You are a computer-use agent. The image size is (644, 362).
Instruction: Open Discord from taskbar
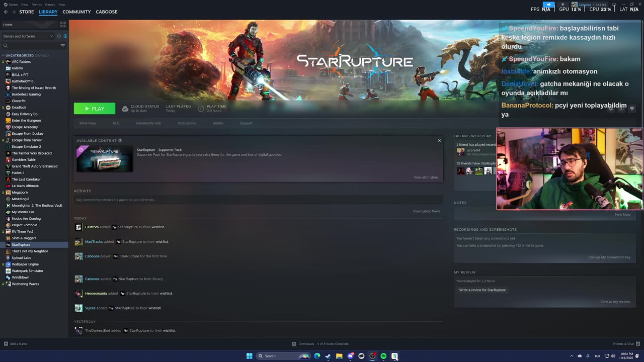point(350,356)
